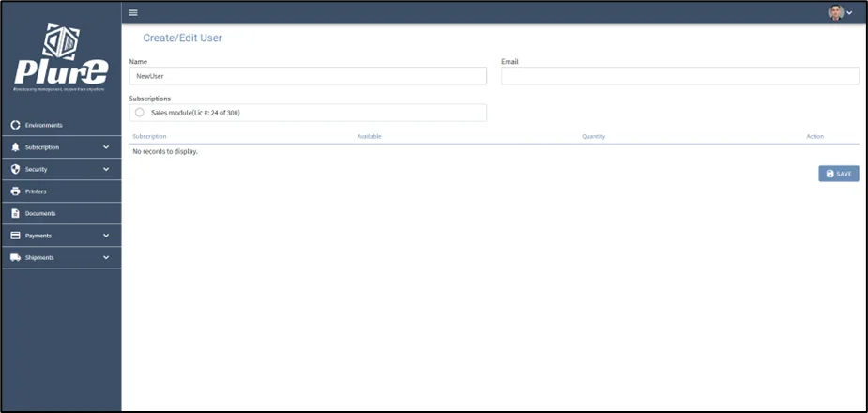
Task: Open the Environments menu item
Action: point(61,125)
